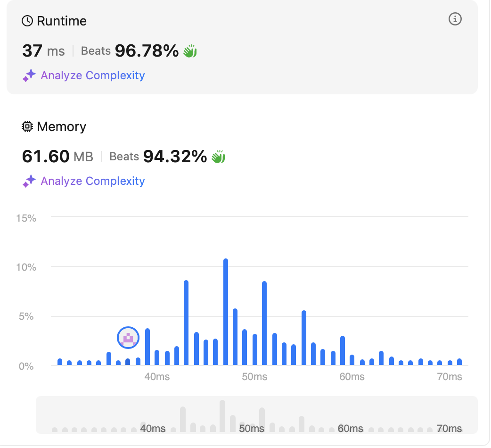Open Analyze Complexity link under Memory
The width and height of the screenshot is (491, 448).
93,181
